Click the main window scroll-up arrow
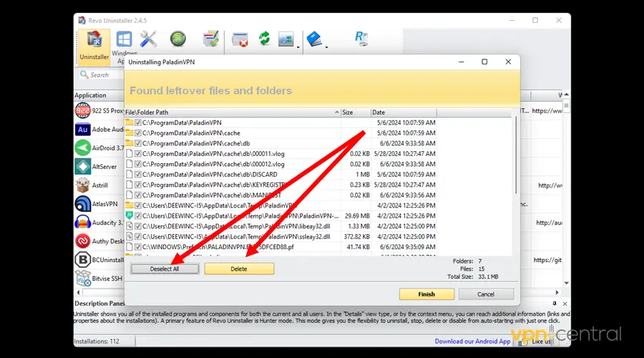This screenshot has height=358, width=644. coord(567,95)
